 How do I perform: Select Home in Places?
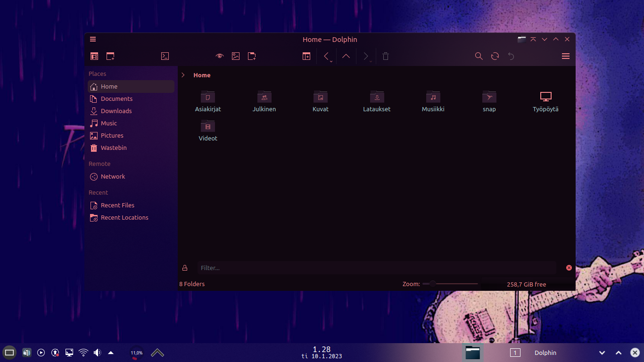131,86
